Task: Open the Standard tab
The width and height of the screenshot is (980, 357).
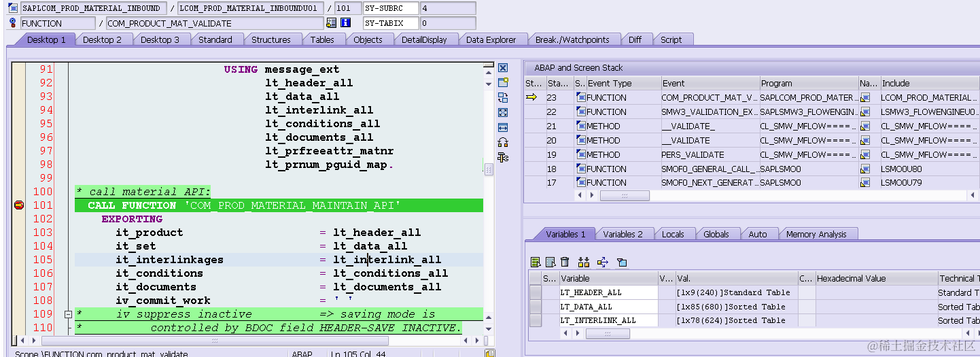Action: pyautogui.click(x=215, y=39)
